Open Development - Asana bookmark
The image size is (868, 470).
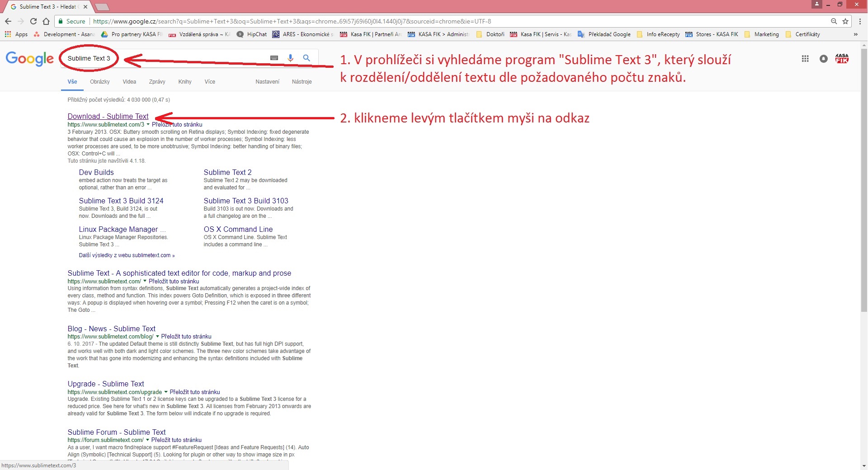[64, 34]
